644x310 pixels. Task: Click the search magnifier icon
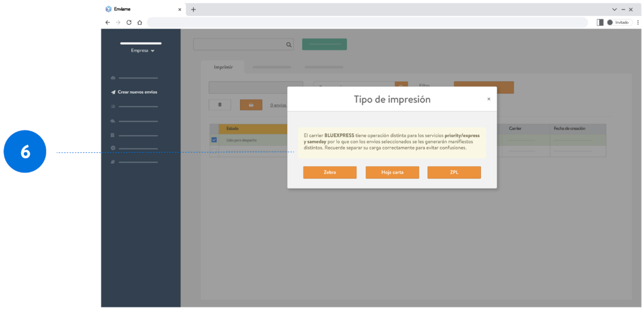(x=289, y=45)
